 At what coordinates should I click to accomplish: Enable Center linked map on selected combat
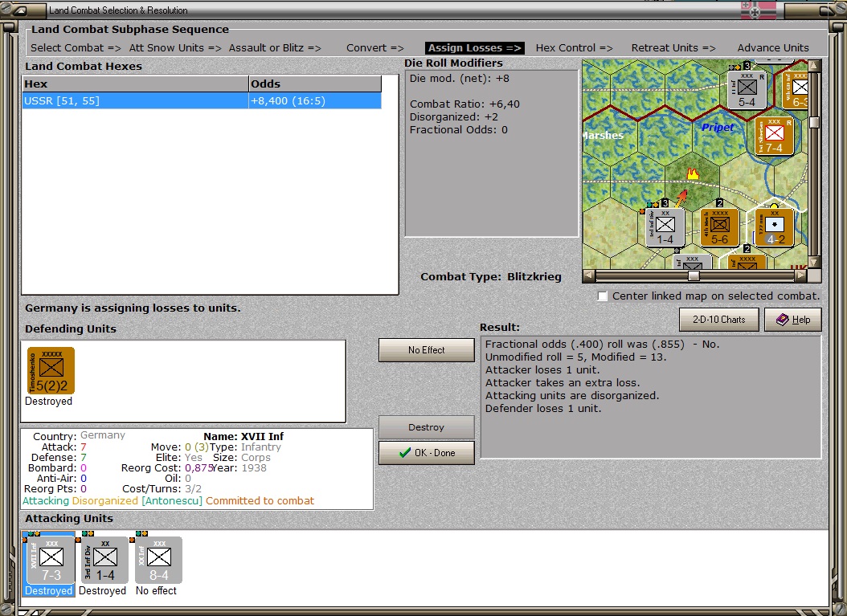(602, 296)
